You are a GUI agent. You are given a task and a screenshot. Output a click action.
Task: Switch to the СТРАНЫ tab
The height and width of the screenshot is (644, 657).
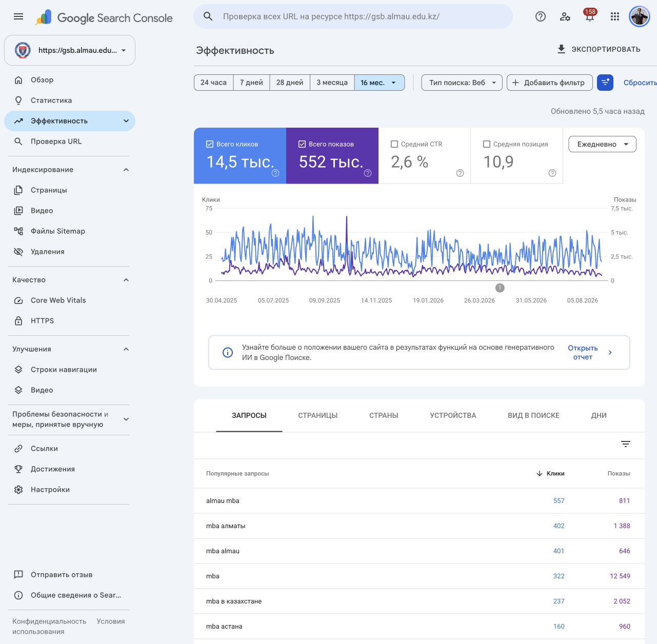384,416
